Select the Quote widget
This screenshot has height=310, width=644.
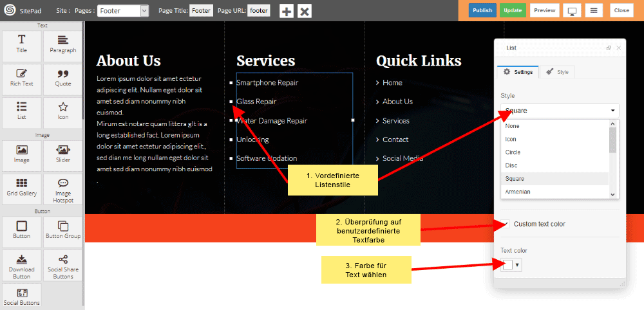[x=63, y=79]
